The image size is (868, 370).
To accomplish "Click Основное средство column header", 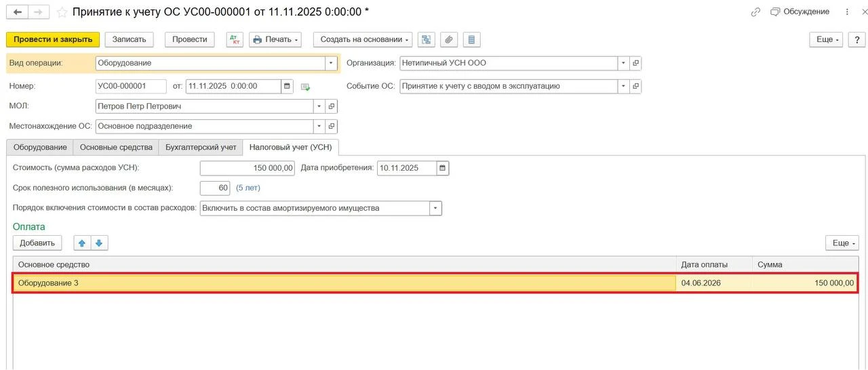I will point(344,264).
